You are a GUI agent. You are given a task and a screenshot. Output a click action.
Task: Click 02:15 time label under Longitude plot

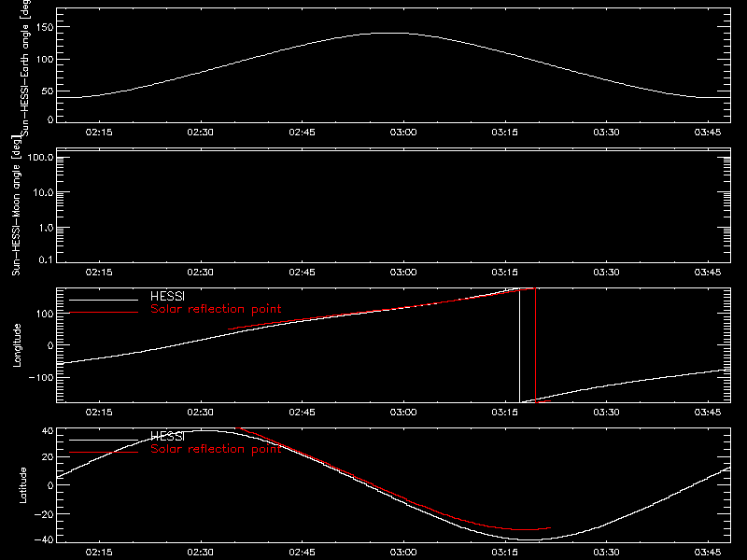[x=99, y=413]
